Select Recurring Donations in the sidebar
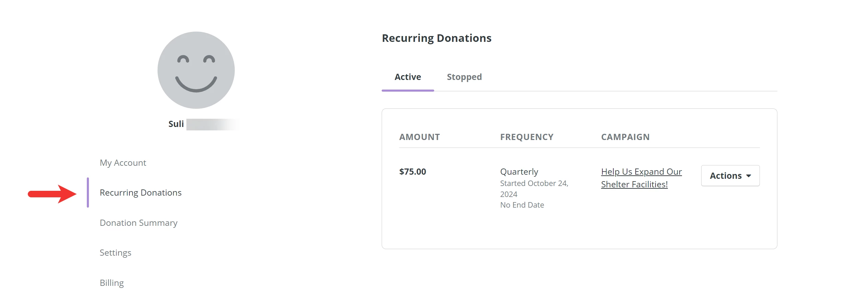Viewport: 868px width, 291px height. (x=140, y=193)
